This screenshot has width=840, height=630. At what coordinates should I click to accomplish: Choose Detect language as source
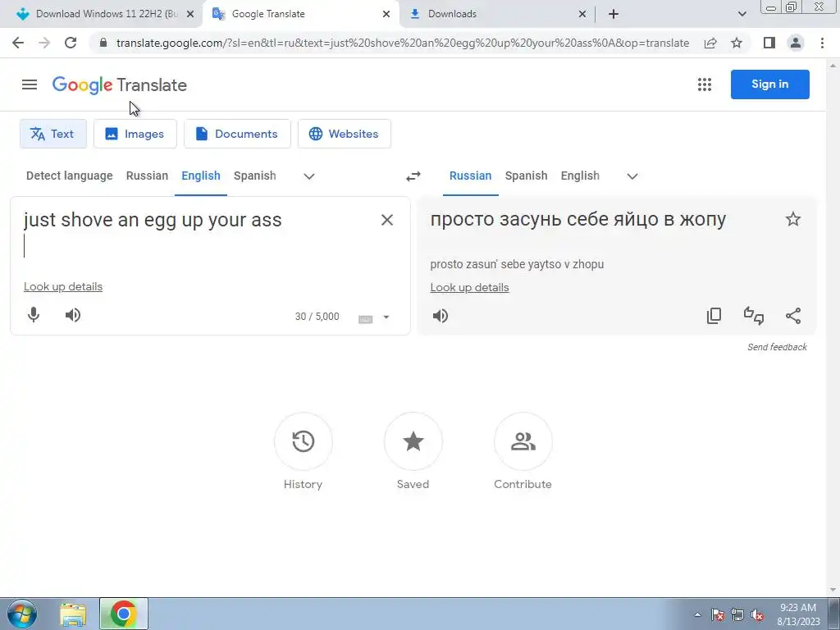(x=70, y=176)
